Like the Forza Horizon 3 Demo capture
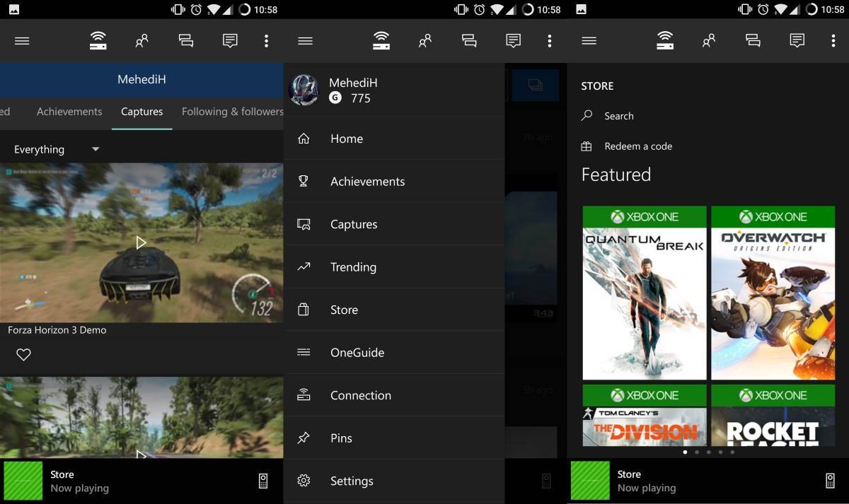This screenshot has width=849, height=504. tap(23, 353)
